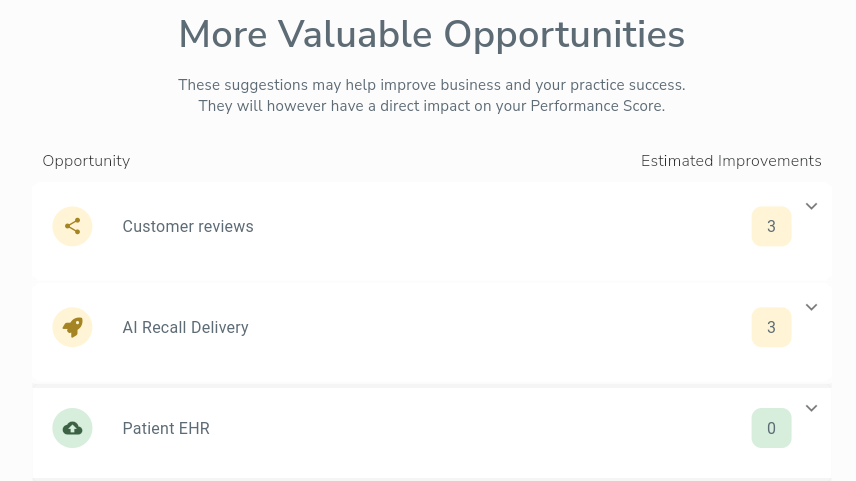Click the rocket icon for AI Recall Delivery
This screenshot has width=856, height=481.
72,327
